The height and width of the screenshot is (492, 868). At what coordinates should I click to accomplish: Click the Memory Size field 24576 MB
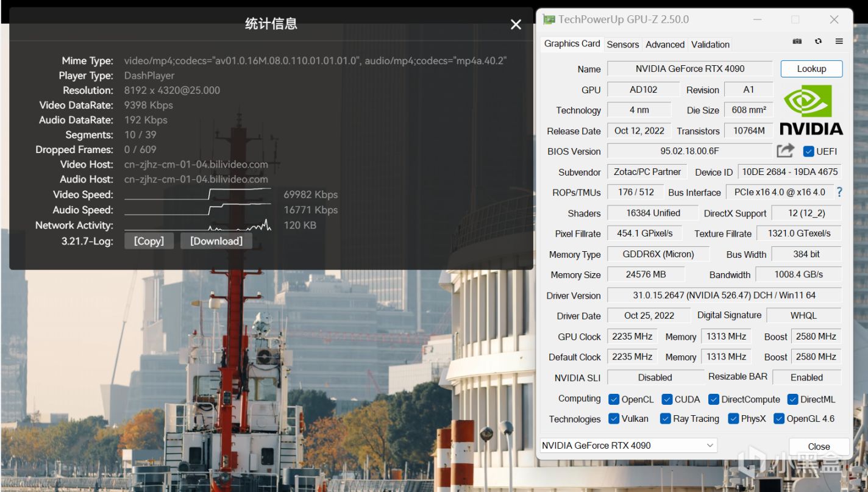click(x=646, y=275)
